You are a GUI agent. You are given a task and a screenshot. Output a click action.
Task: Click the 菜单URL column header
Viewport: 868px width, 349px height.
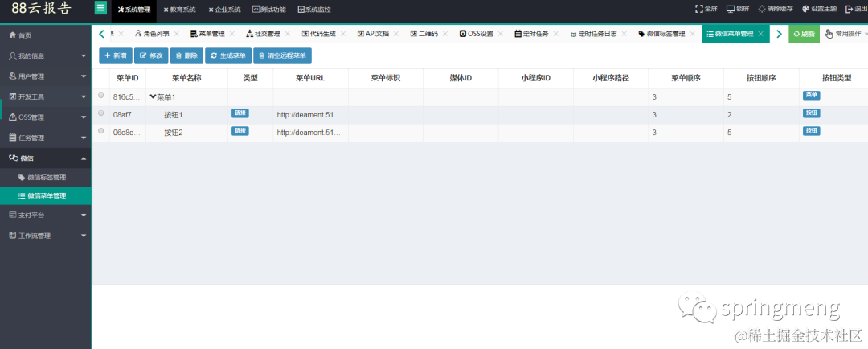[x=310, y=78]
